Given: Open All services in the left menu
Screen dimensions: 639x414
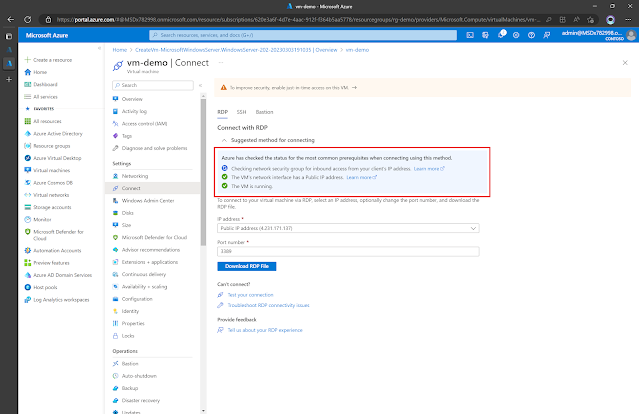Looking at the screenshot, I should [41, 97].
